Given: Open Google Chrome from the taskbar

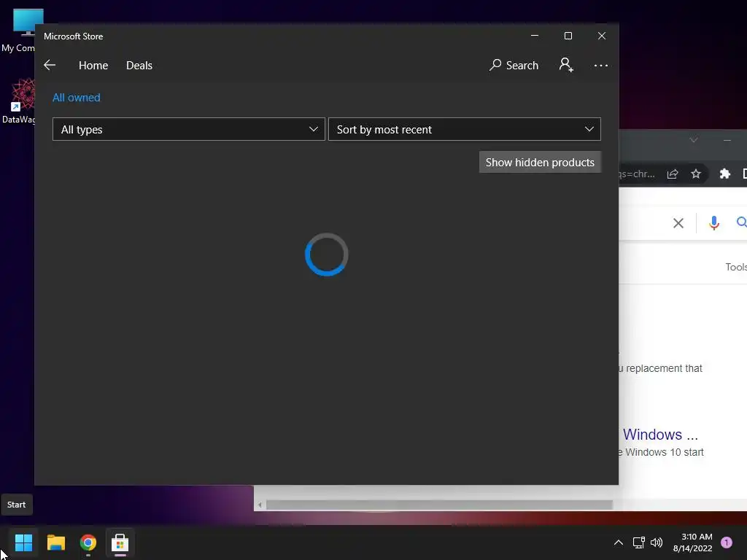Looking at the screenshot, I should [x=88, y=542].
